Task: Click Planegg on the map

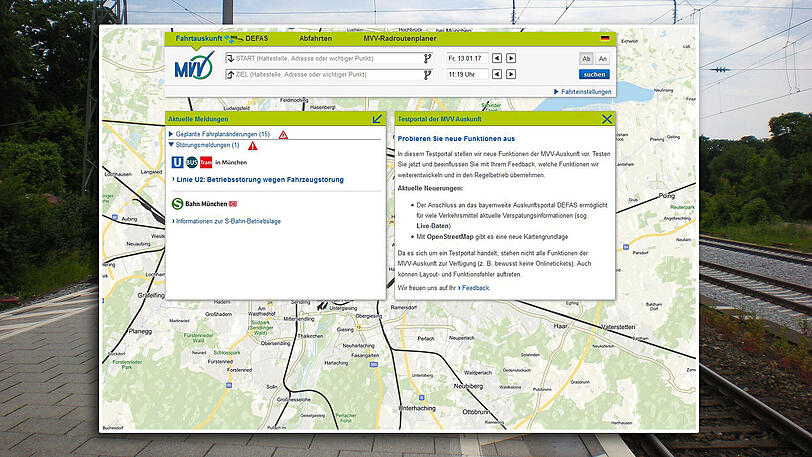Action: coord(140,332)
